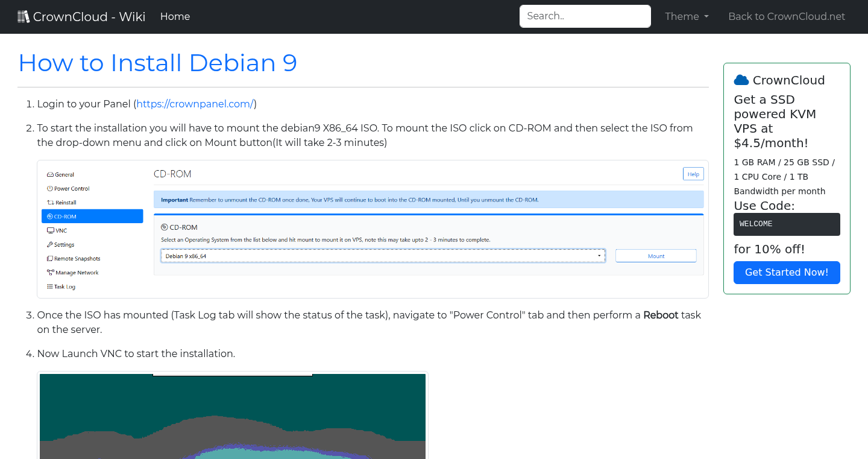Click the Reinstall icon in the sidebar

click(x=51, y=202)
